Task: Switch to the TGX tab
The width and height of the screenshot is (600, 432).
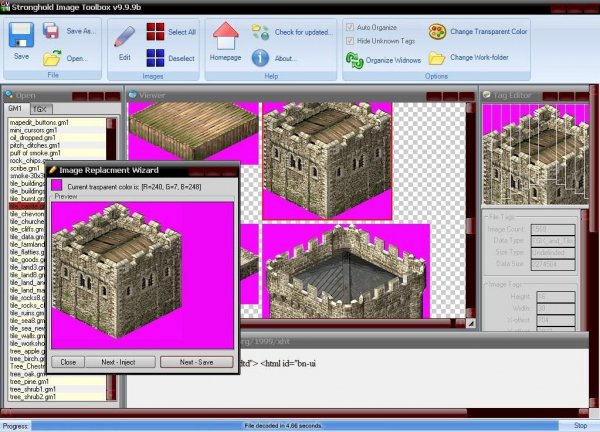Action: [39, 107]
